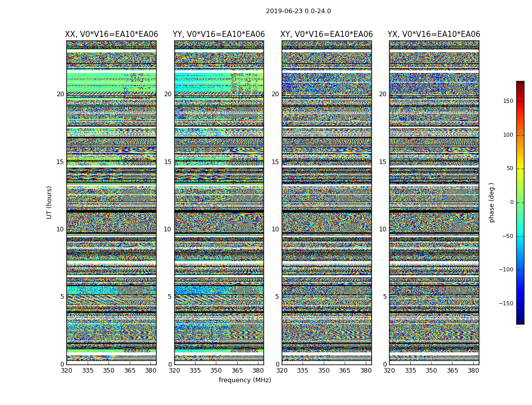
Task: Click inside the XX phase plot panel
Action: pyautogui.click(x=111, y=202)
